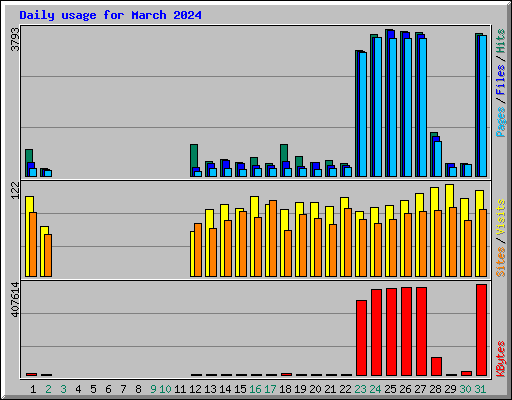Click day 27 on the x-axis
Screen dimensions: 512x400
(420, 389)
